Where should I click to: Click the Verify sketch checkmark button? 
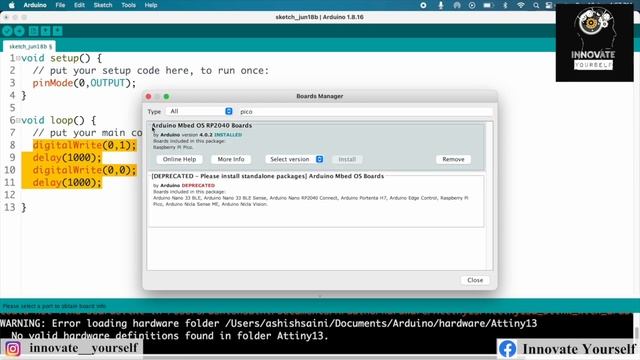tap(7, 31)
